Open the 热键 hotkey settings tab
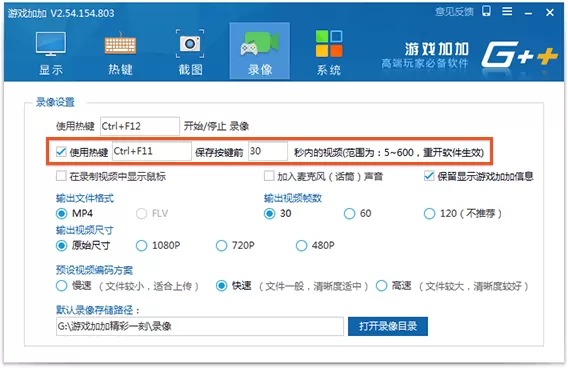Screen dimensions: 568x368 pyautogui.click(x=120, y=52)
